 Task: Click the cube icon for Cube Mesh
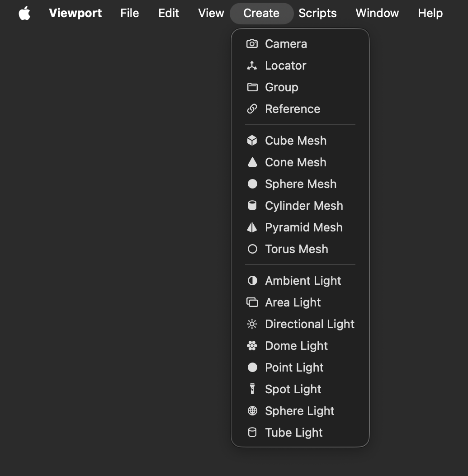click(x=252, y=141)
